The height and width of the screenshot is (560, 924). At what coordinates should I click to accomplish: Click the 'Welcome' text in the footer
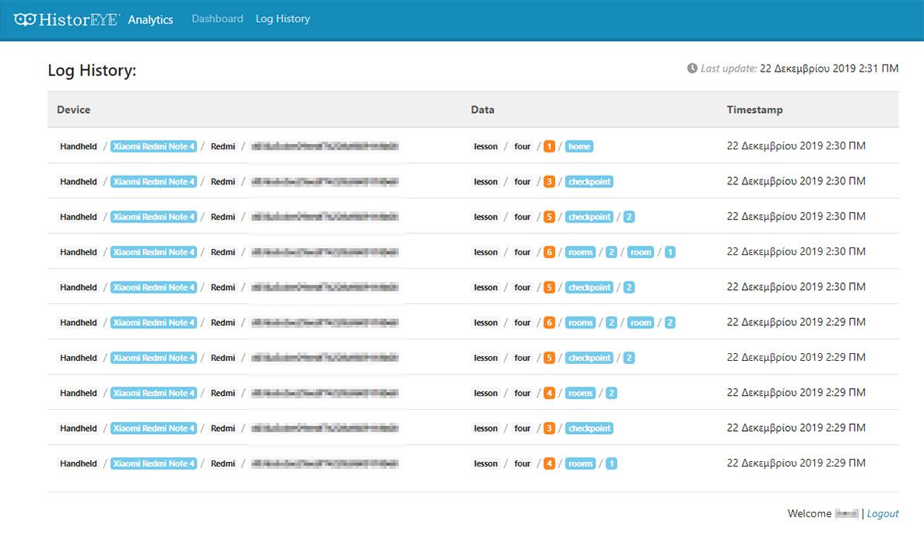click(809, 513)
